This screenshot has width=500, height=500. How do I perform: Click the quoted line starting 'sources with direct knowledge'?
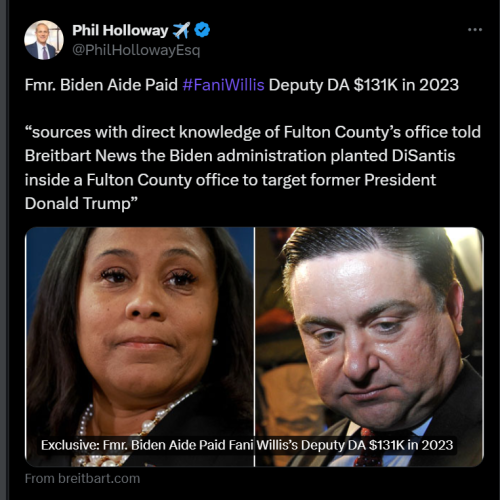coord(253,132)
